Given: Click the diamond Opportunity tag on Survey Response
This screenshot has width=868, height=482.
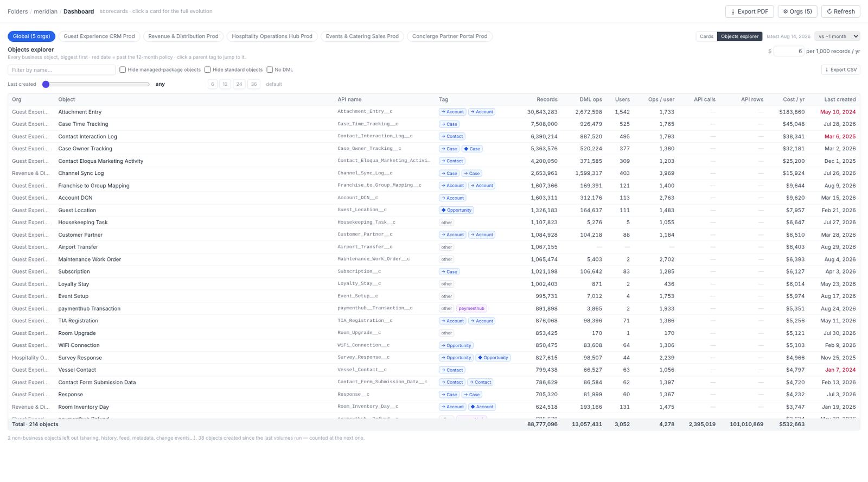Looking at the screenshot, I should click(x=493, y=358).
